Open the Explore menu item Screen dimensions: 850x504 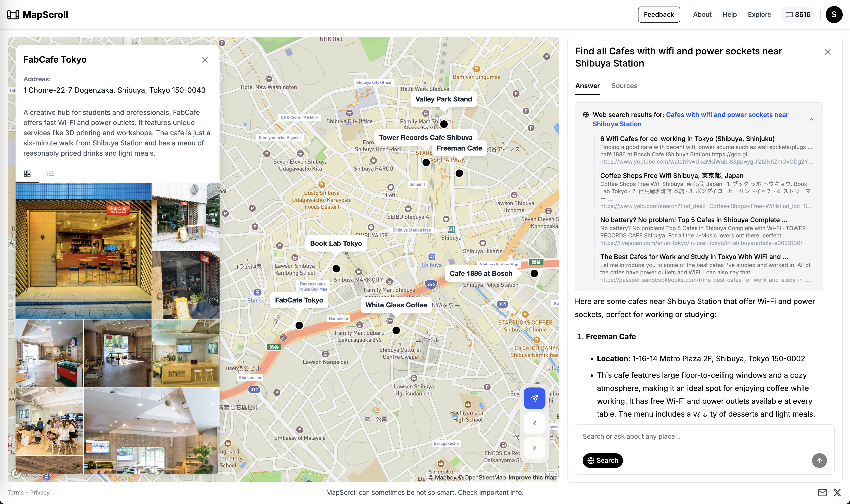click(x=759, y=15)
